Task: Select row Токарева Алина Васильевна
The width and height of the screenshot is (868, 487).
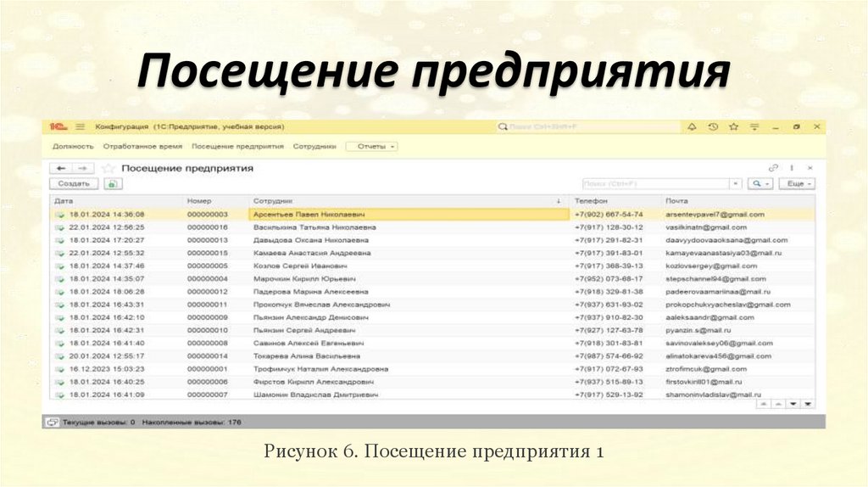Action: pyautogui.click(x=432, y=356)
